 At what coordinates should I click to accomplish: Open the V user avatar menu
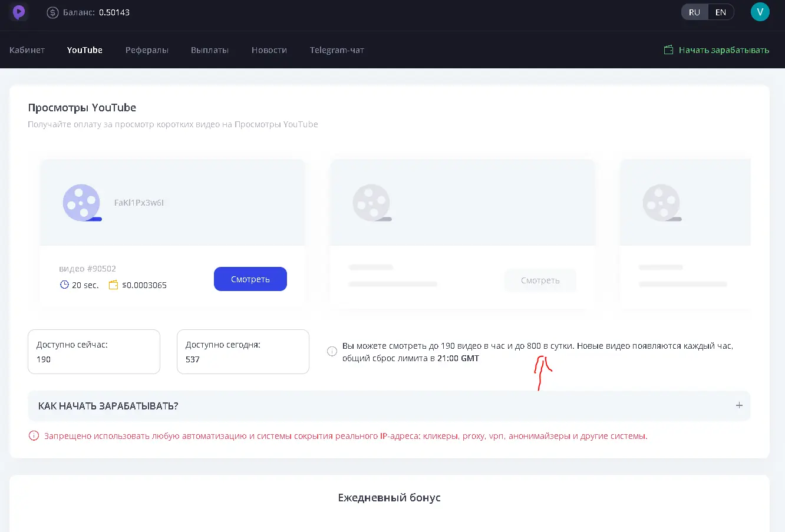click(x=760, y=12)
